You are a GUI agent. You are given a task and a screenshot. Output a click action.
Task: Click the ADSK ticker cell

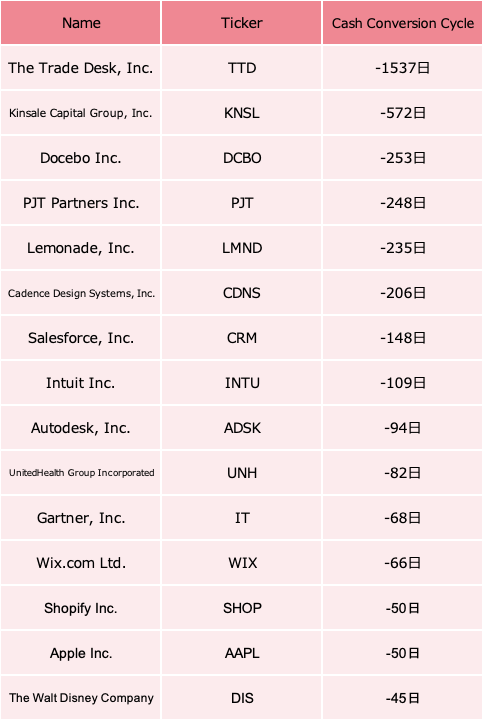(241, 428)
